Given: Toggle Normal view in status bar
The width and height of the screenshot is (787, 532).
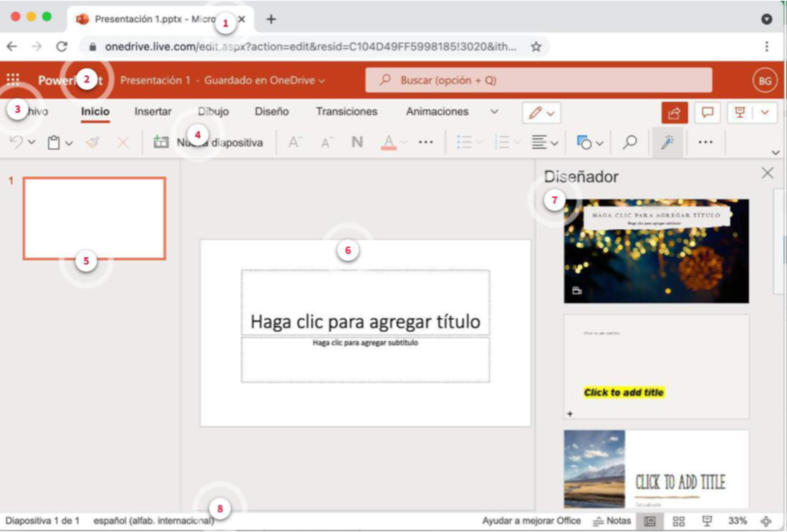Looking at the screenshot, I should tap(650, 521).
